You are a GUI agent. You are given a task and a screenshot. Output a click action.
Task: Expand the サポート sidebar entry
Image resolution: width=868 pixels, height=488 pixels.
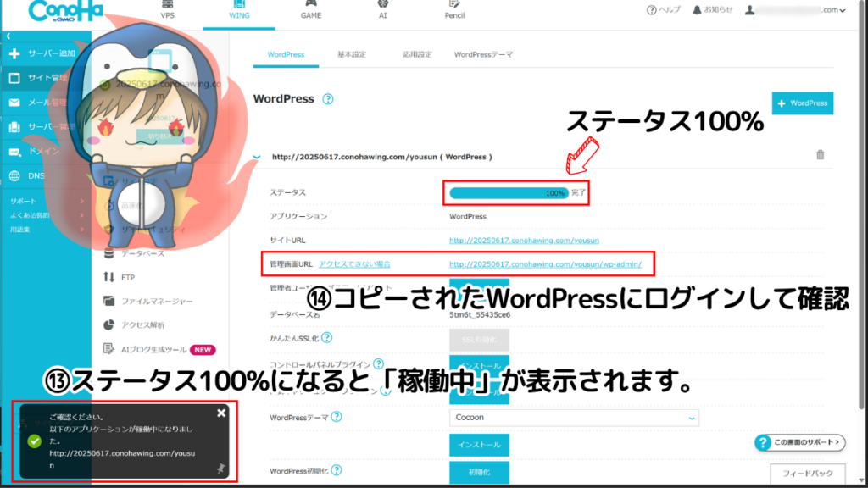tap(47, 201)
